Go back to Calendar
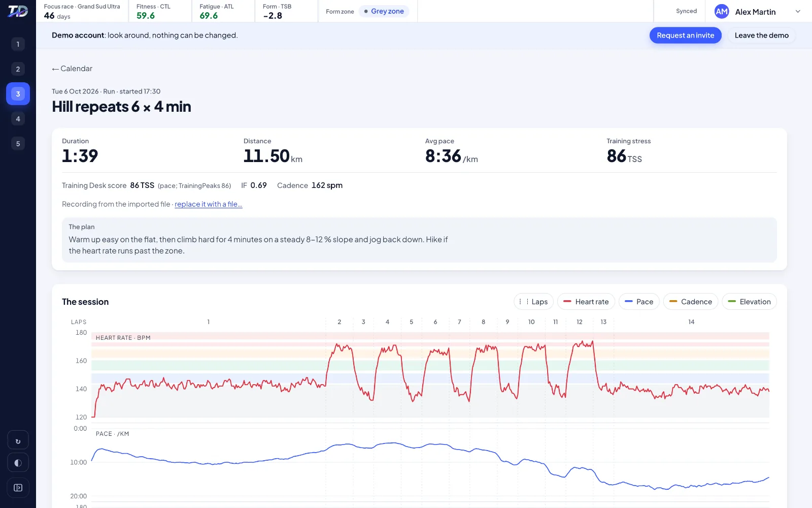The width and height of the screenshot is (812, 508). click(x=72, y=69)
